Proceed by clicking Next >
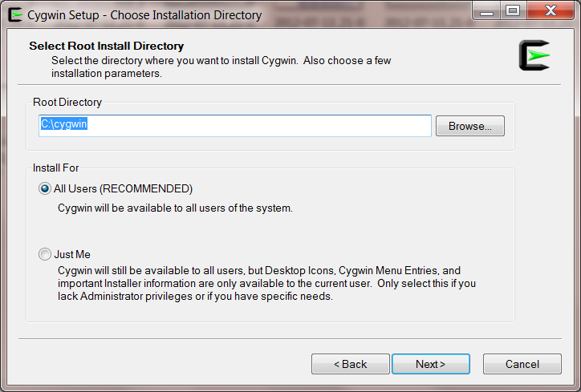The height and width of the screenshot is (392, 581). pyautogui.click(x=431, y=364)
